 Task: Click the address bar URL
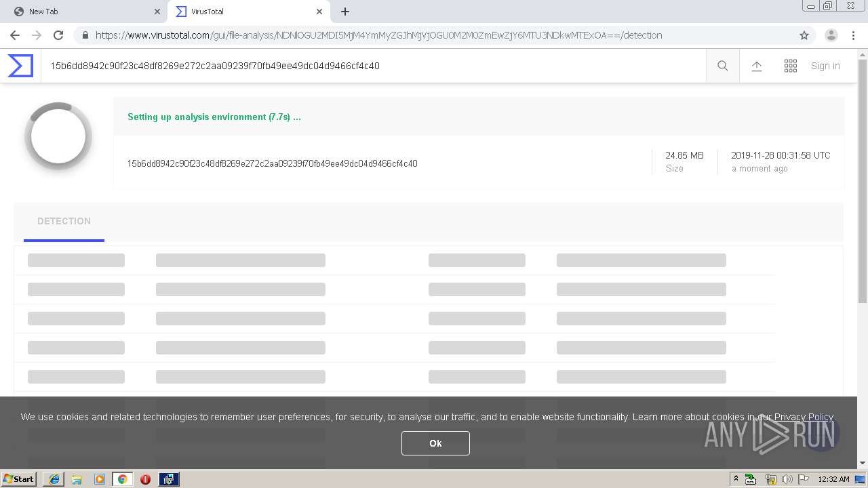pos(378,35)
